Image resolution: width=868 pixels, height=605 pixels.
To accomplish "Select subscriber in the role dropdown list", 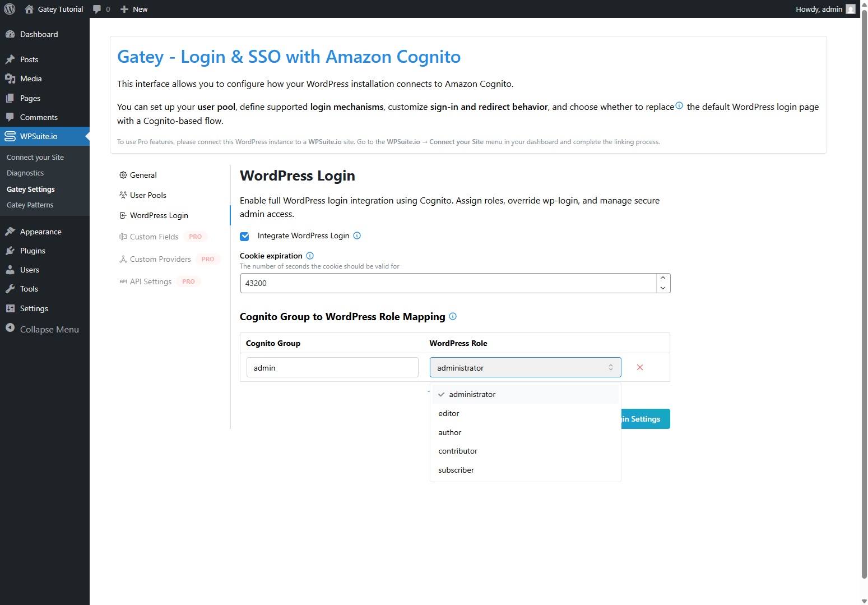I will pyautogui.click(x=456, y=470).
